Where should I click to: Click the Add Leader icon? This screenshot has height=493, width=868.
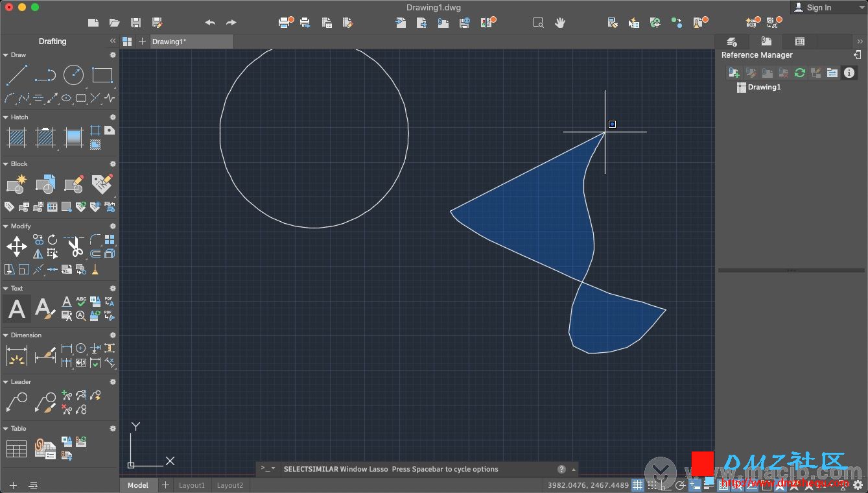tap(66, 395)
